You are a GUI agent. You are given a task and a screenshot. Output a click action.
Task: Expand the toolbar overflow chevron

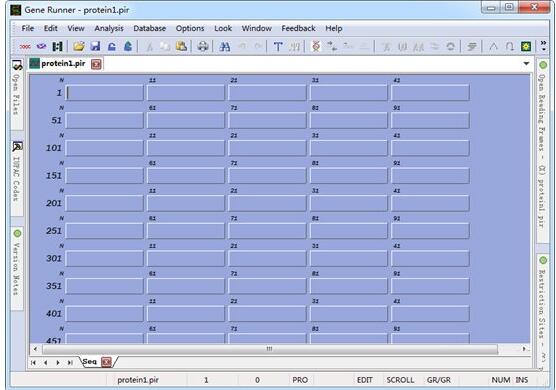543,46
